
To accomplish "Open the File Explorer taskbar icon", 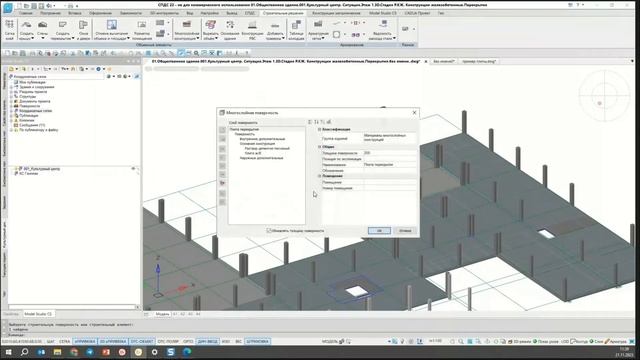I will click(x=57, y=351).
